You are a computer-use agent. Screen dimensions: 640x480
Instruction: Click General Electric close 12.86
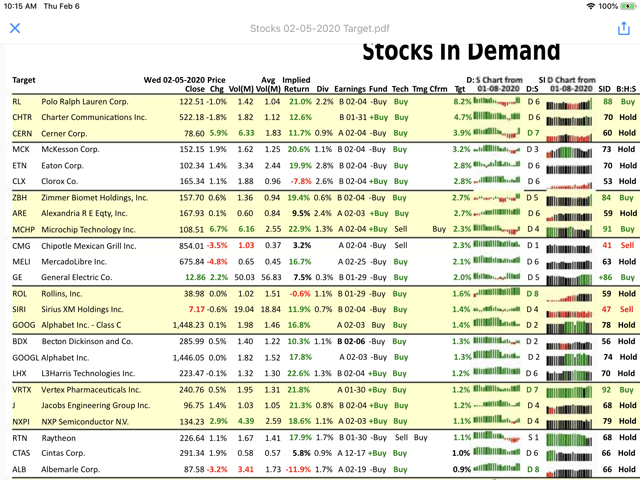[195, 278]
